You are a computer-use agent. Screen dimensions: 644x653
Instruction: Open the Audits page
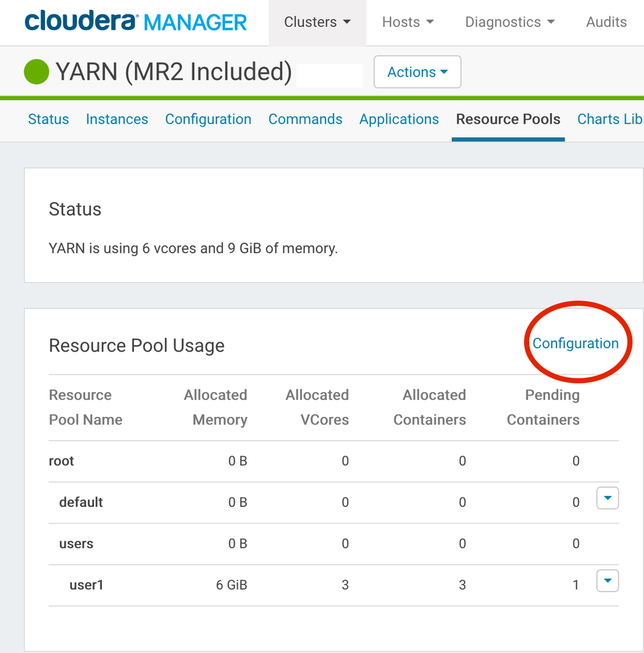(x=606, y=22)
